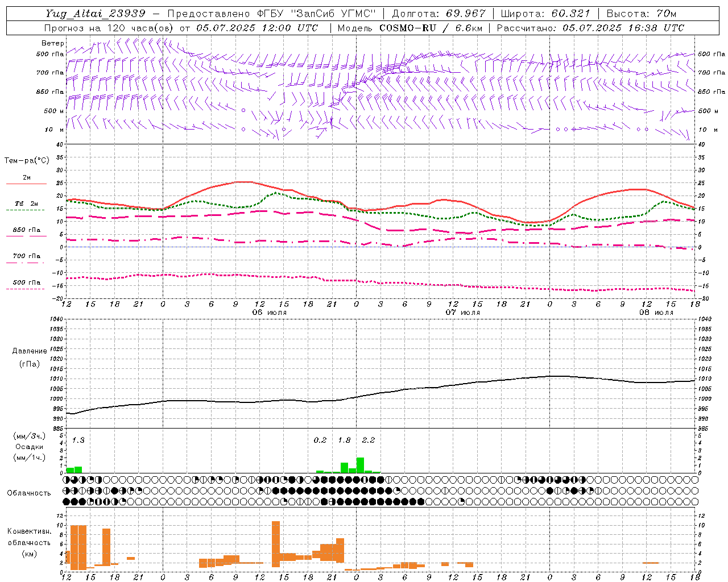Click the 2м temperature legend entry

26,178
